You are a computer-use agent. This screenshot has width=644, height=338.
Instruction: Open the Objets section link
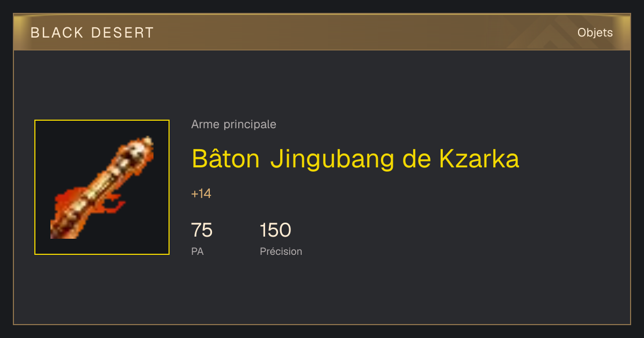[595, 33]
